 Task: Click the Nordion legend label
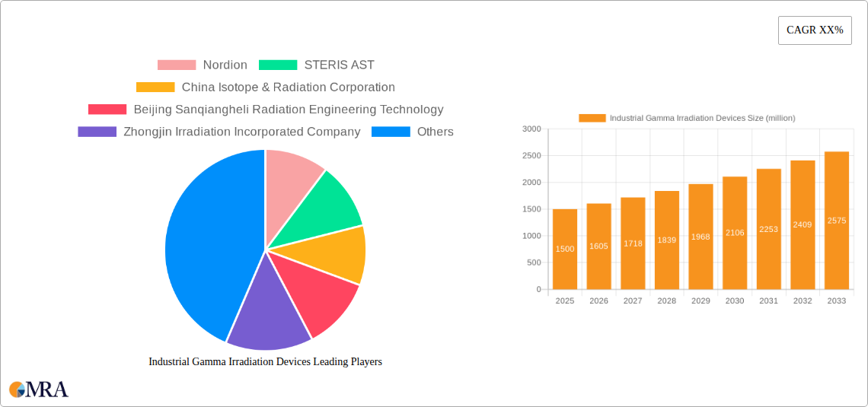225,65
